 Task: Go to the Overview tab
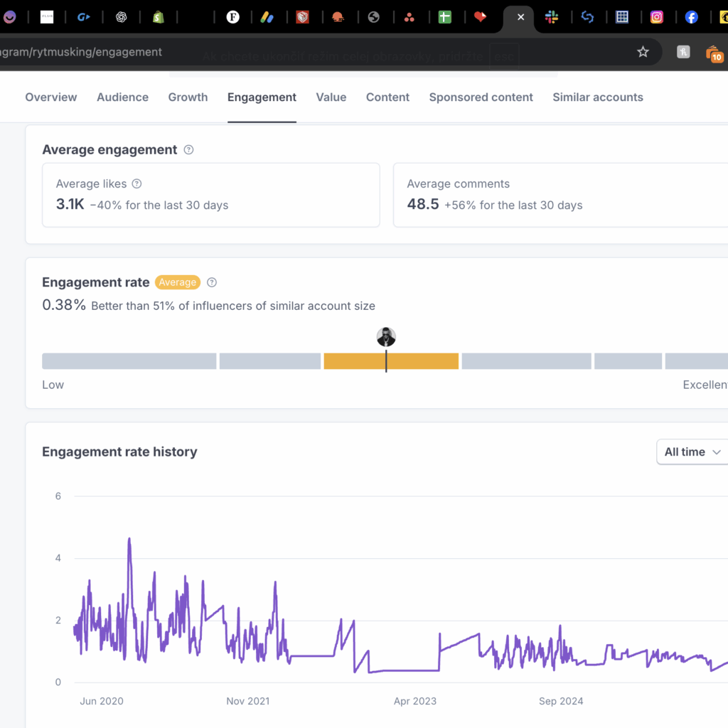point(51,97)
